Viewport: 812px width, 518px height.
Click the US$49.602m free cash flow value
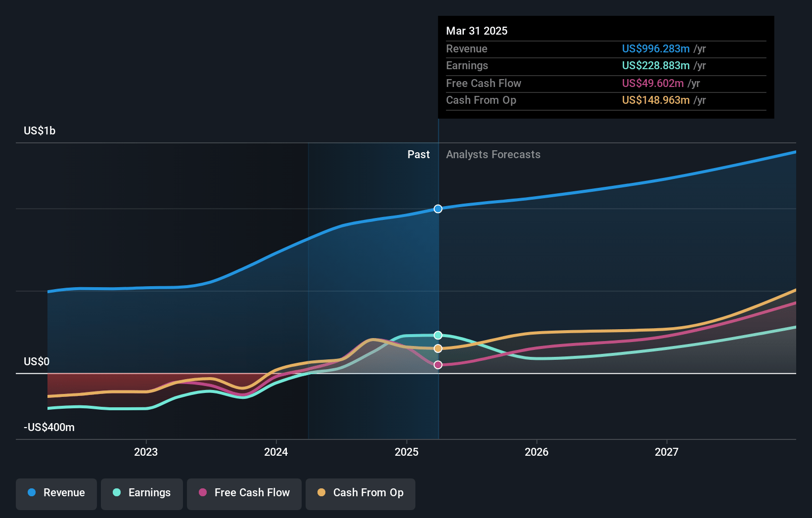(x=653, y=83)
